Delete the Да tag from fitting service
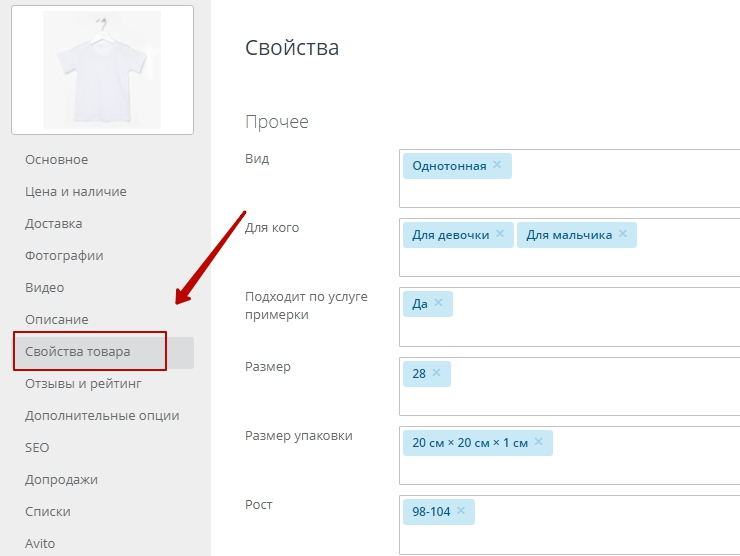 coord(438,303)
